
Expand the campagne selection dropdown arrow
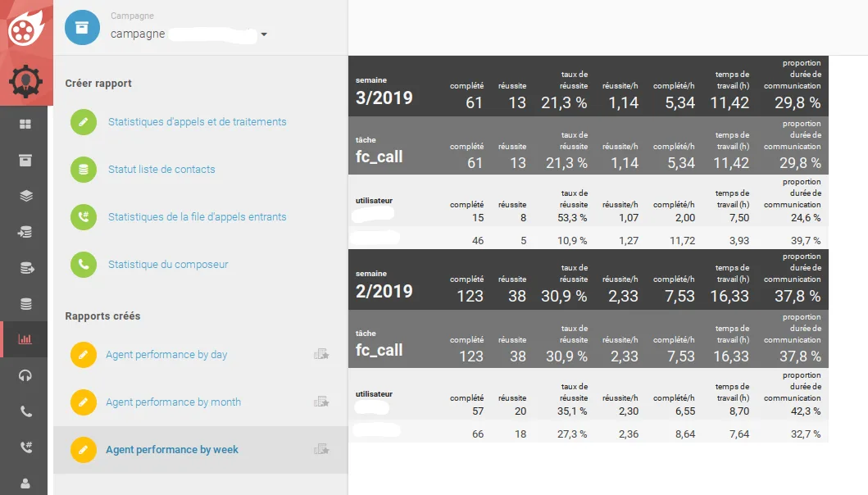coord(264,34)
